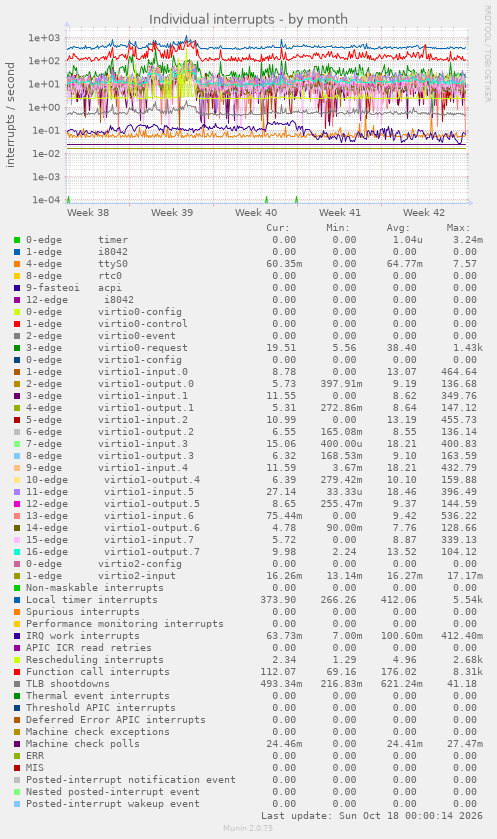The width and height of the screenshot is (497, 839).
Task: Click the Thermal event interrupts label
Action: point(98,696)
